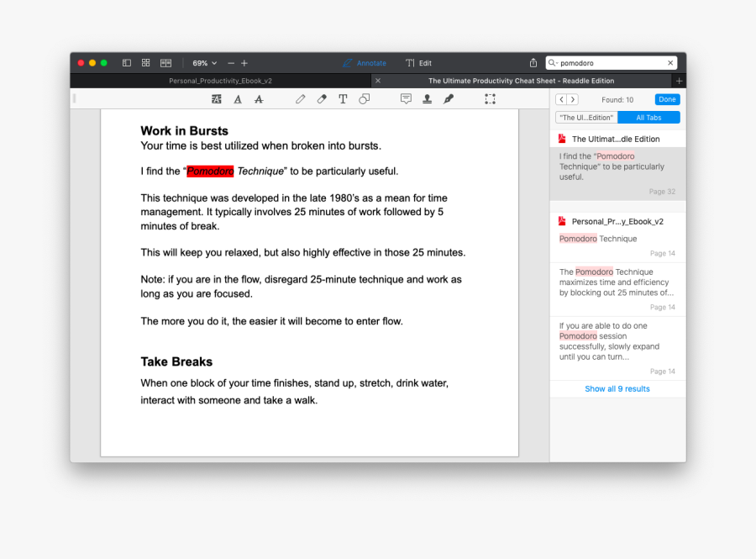This screenshot has height=559, width=756.
Task: Go to next search result arrow
Action: [573, 99]
